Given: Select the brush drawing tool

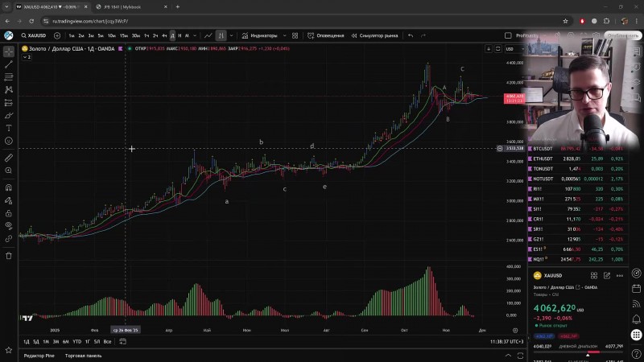Looking at the screenshot, I should (x=9, y=115).
